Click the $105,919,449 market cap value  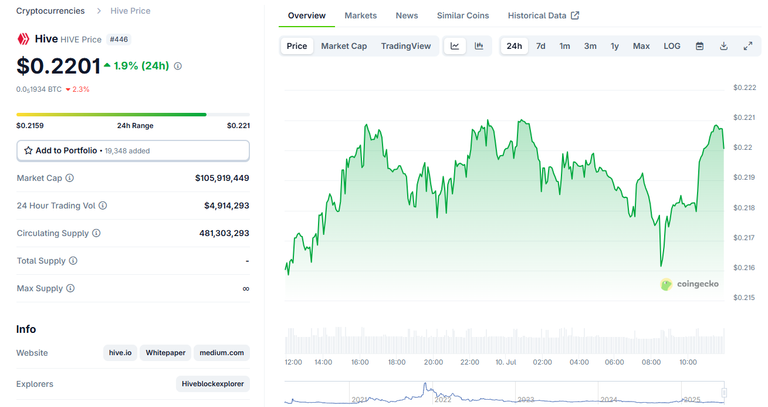[x=222, y=178]
